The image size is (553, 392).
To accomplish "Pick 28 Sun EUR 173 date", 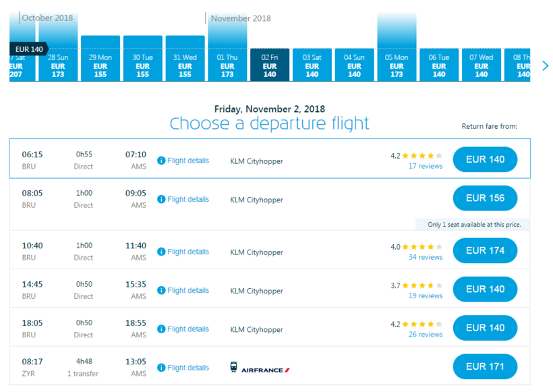I will (x=58, y=65).
